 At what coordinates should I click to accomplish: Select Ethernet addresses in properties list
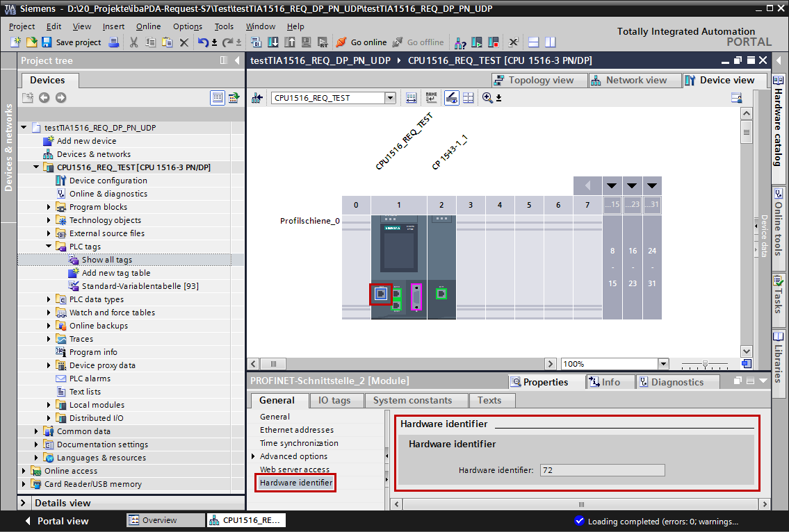[296, 430]
